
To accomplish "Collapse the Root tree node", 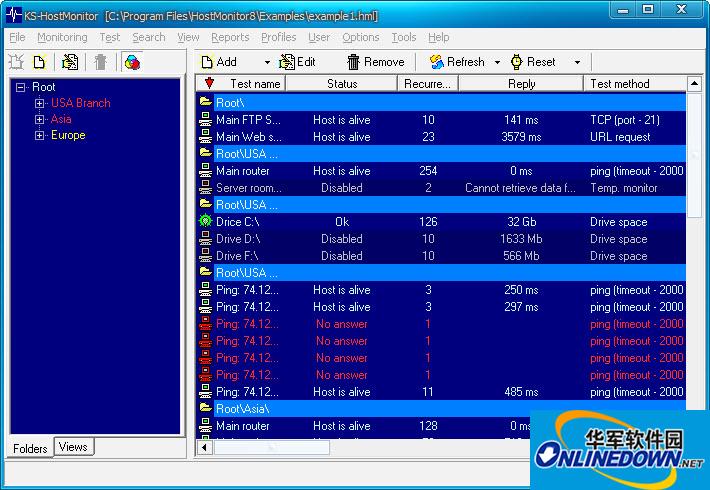I will pos(20,87).
